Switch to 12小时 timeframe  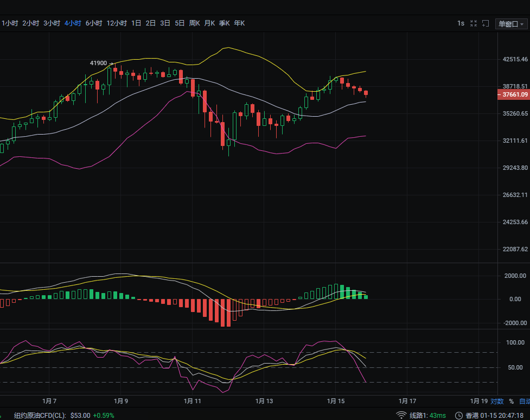point(117,23)
